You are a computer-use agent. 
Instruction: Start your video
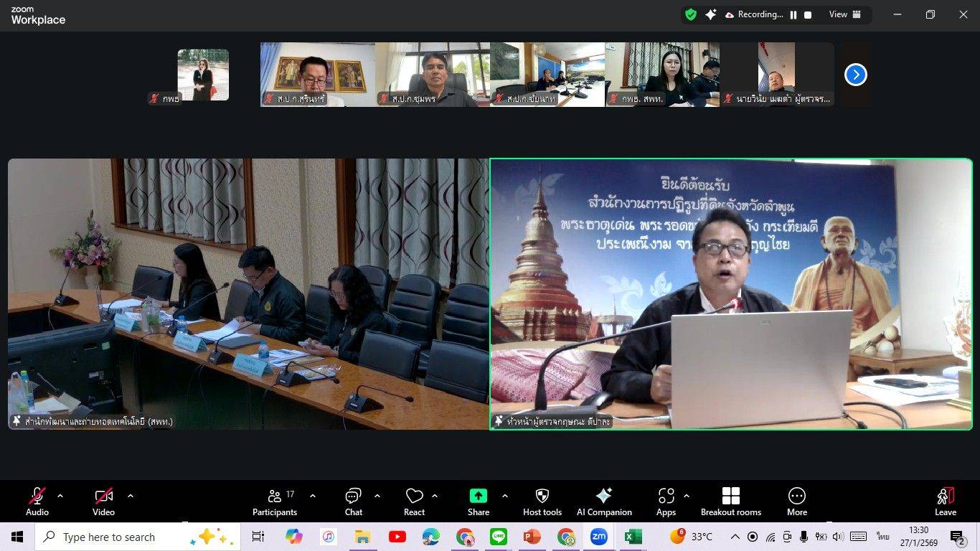(103, 501)
